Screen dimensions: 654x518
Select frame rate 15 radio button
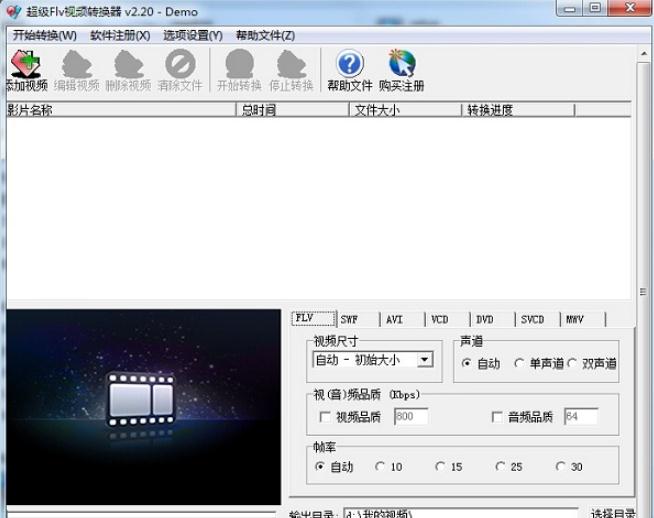tap(440, 466)
